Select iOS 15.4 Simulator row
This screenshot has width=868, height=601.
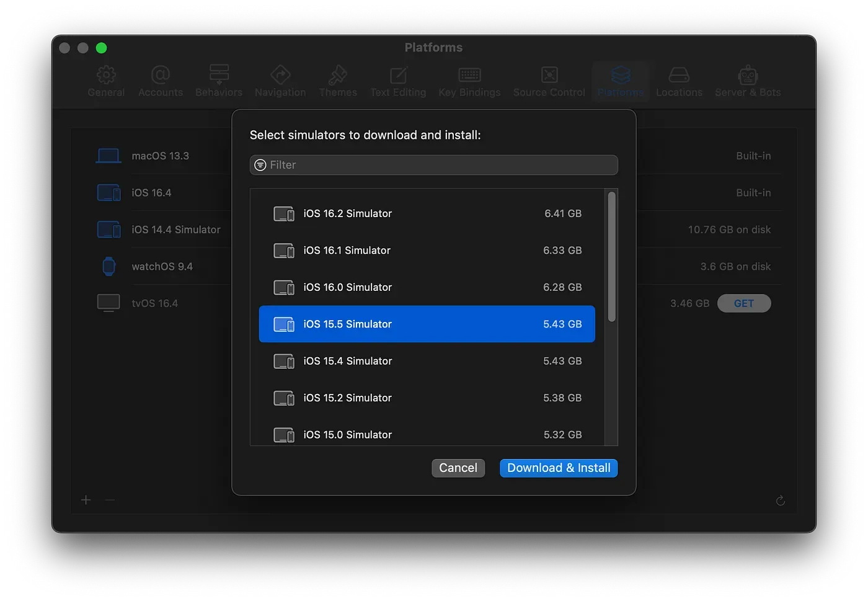pyautogui.click(x=427, y=361)
